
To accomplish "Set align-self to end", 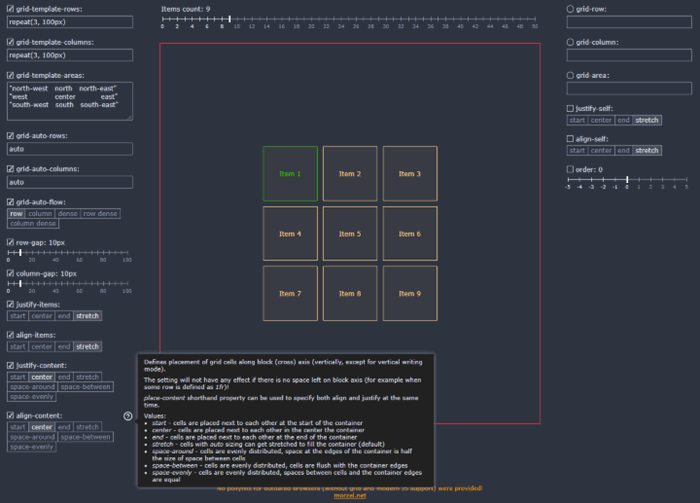I will (x=623, y=150).
